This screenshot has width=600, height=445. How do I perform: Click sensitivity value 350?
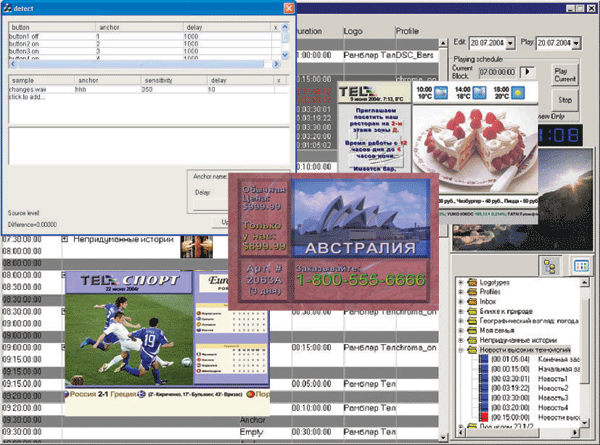point(147,89)
